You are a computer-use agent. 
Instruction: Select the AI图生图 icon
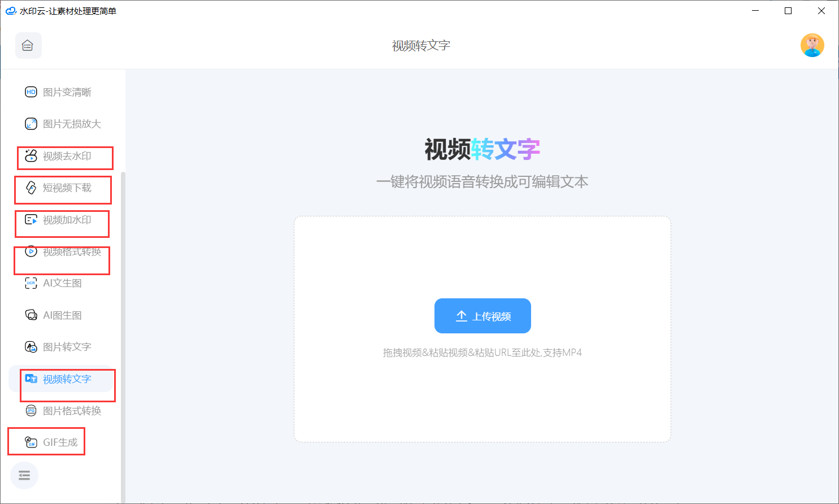31,315
